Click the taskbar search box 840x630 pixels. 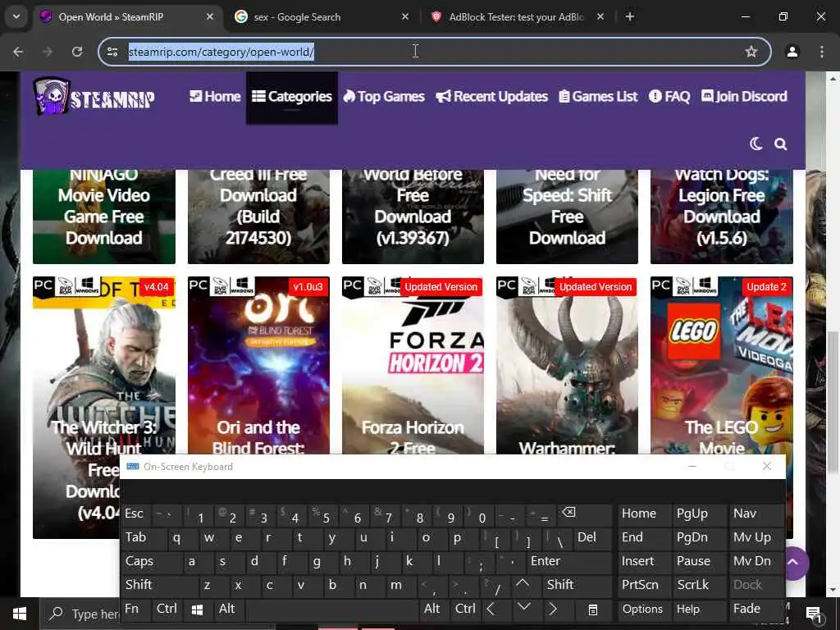click(x=80, y=614)
